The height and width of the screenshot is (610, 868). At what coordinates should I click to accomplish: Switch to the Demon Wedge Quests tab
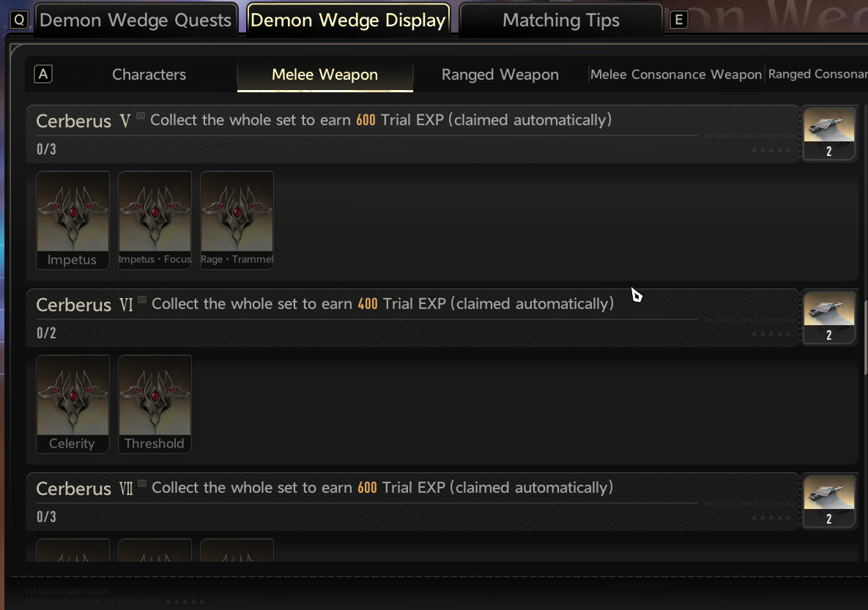click(136, 20)
